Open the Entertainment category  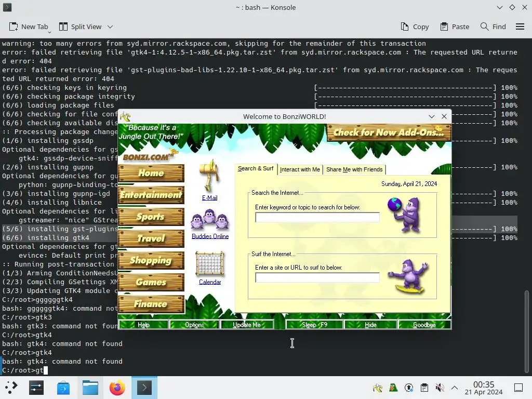[x=151, y=195]
